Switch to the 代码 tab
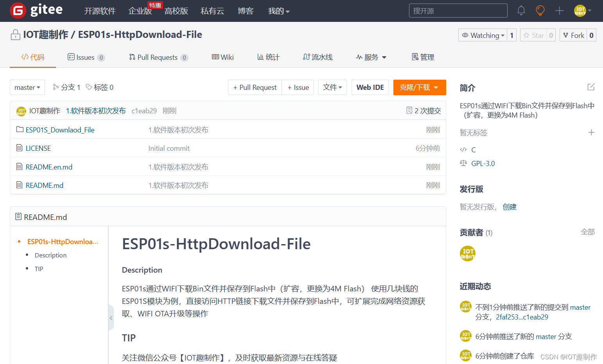Image resolution: width=603 pixels, height=364 pixels. (33, 57)
